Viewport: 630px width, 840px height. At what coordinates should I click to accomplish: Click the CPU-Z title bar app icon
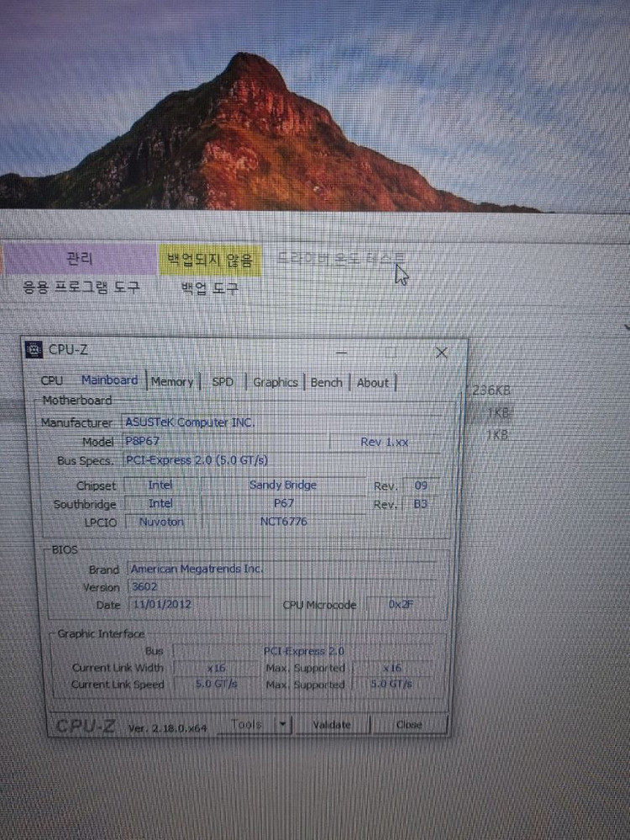(x=34, y=349)
